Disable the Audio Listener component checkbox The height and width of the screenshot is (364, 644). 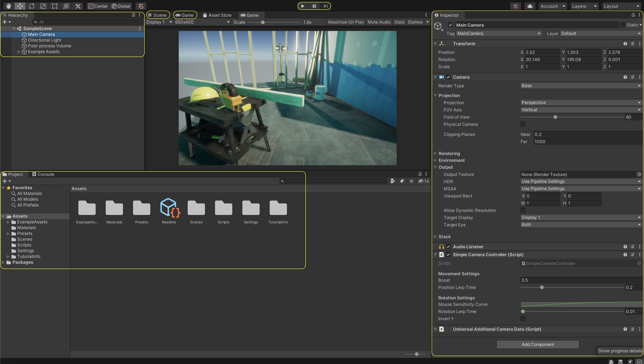pos(449,247)
